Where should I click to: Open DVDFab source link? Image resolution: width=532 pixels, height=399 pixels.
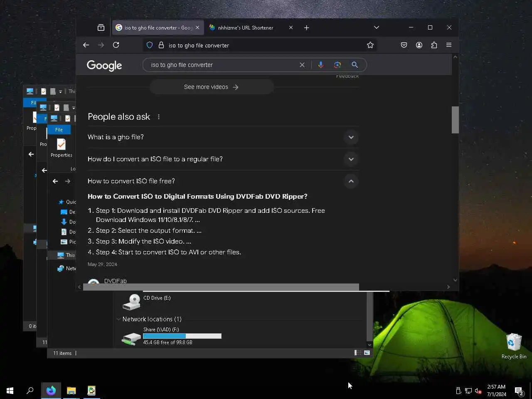(116, 281)
